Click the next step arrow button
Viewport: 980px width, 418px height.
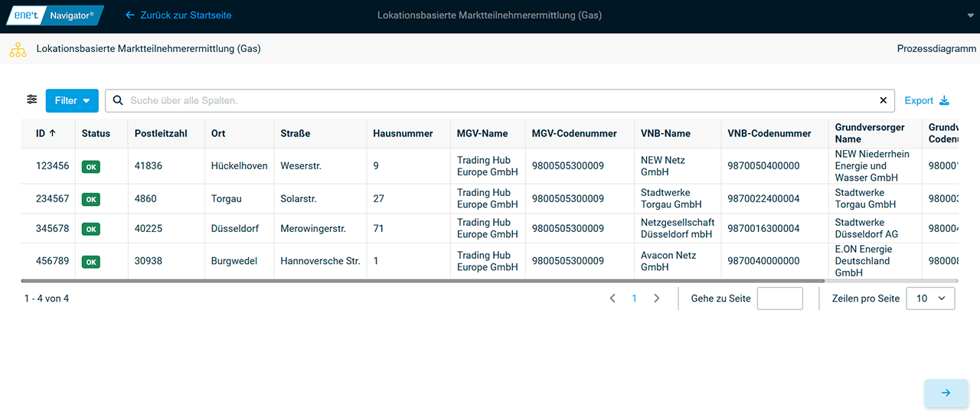tap(946, 393)
